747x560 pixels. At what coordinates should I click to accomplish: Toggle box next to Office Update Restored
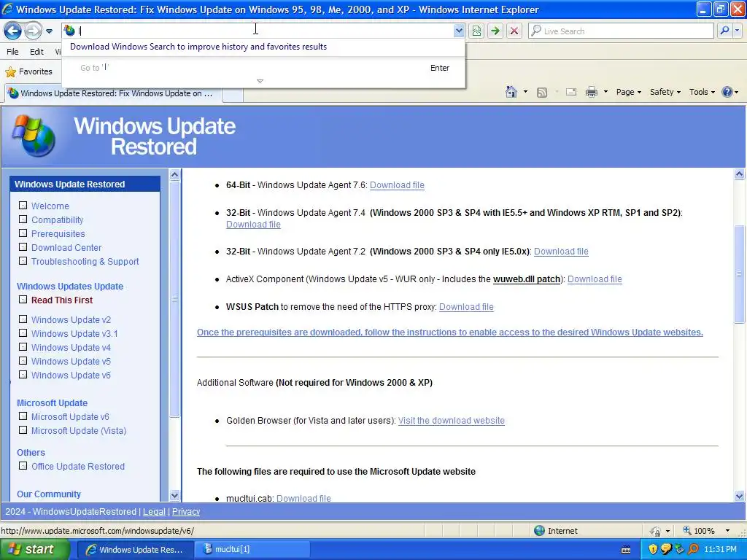point(23,465)
